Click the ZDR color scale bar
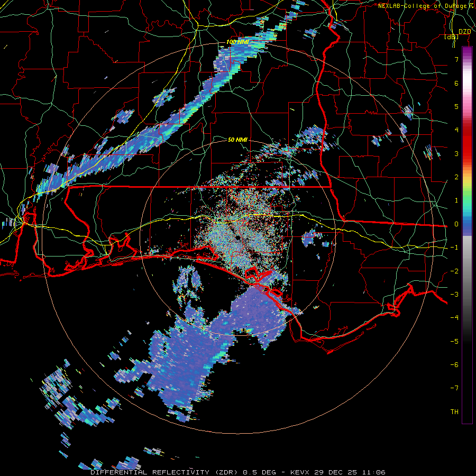 [x=467, y=235]
